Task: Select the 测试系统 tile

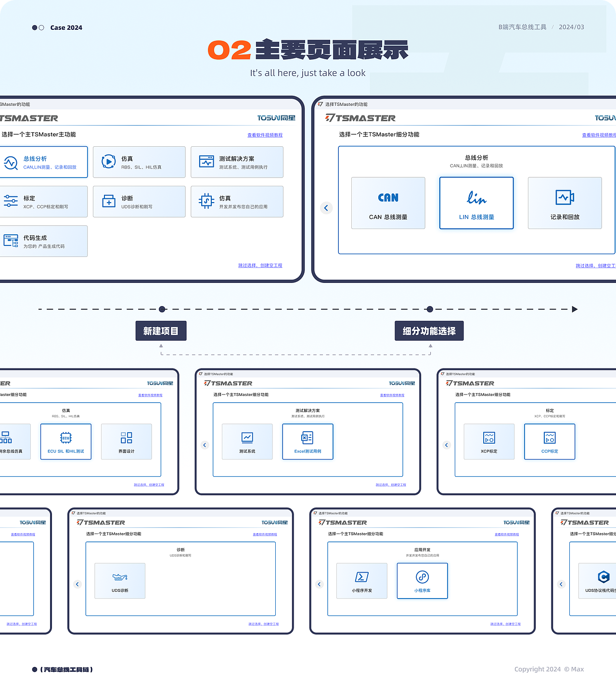Action: pos(247,442)
